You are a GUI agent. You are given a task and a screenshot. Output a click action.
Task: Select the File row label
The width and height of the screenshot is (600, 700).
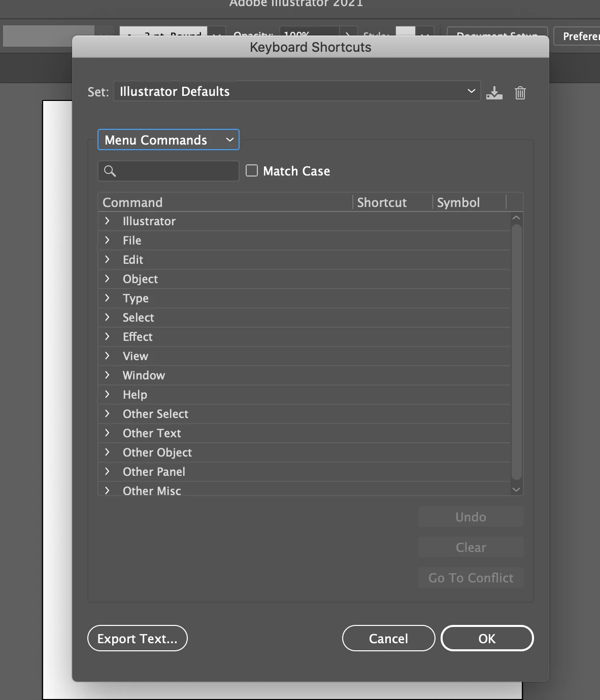point(132,240)
